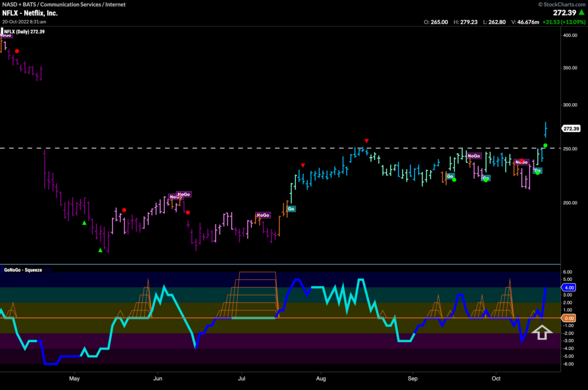Select the NoGo flag in mid-September
The image size is (588, 390).
pos(474,156)
